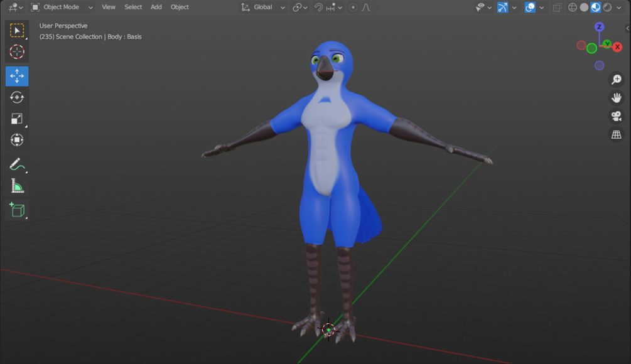Toggle X-ray mode
This screenshot has width=631, height=364.
coord(558,8)
